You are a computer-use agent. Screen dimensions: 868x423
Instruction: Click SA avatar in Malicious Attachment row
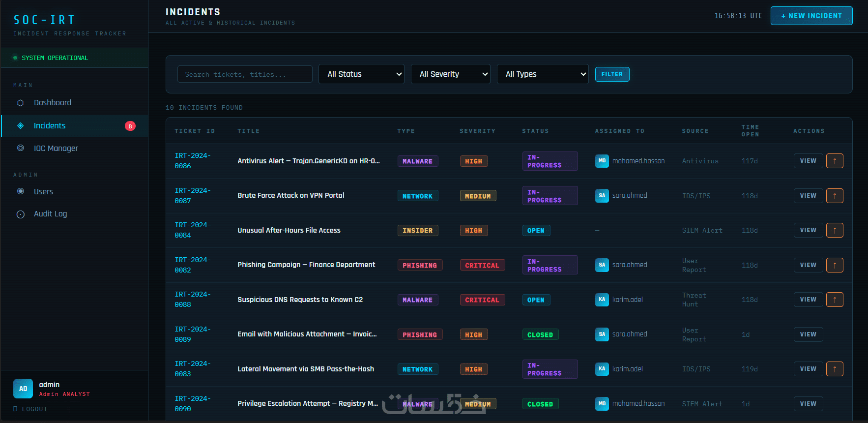[x=602, y=334]
